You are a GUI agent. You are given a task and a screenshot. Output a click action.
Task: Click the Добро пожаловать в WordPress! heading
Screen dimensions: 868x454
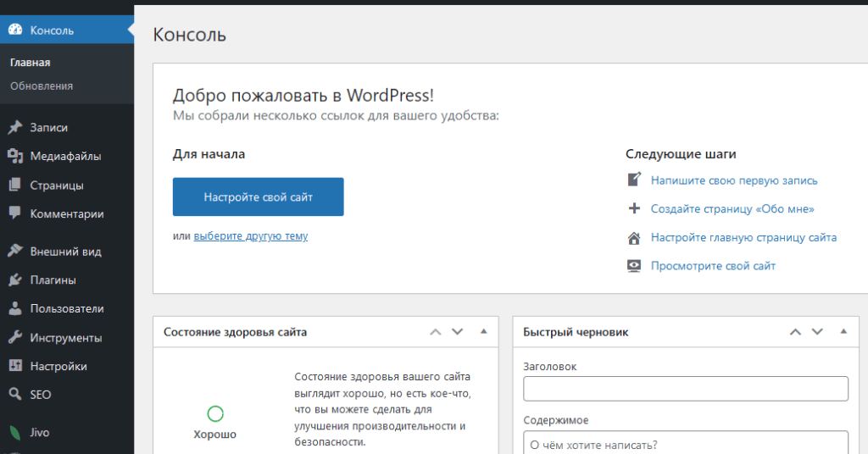tap(303, 95)
